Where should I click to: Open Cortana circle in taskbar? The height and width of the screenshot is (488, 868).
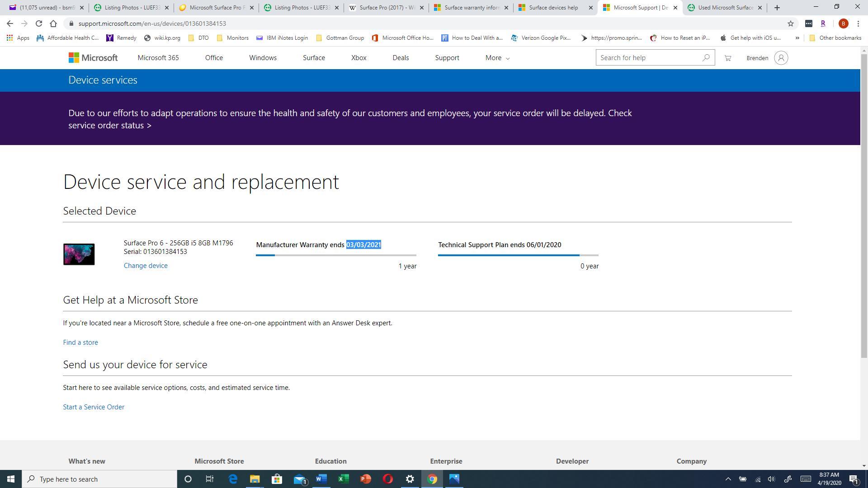pos(188,479)
